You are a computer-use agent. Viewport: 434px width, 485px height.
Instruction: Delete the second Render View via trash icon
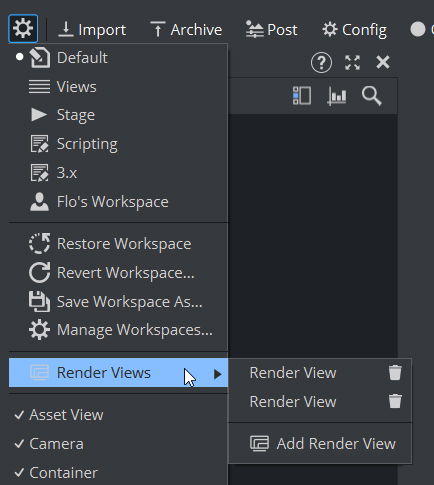(x=395, y=401)
